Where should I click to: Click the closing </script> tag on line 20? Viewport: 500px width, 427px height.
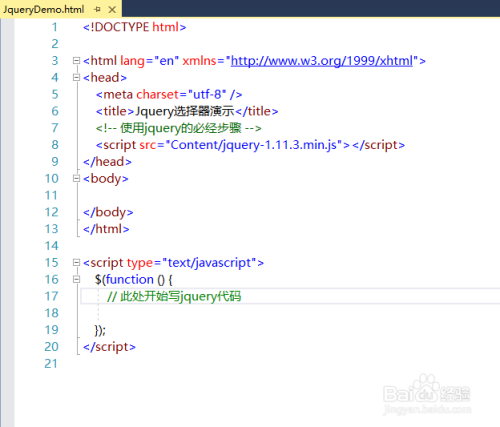click(x=109, y=347)
